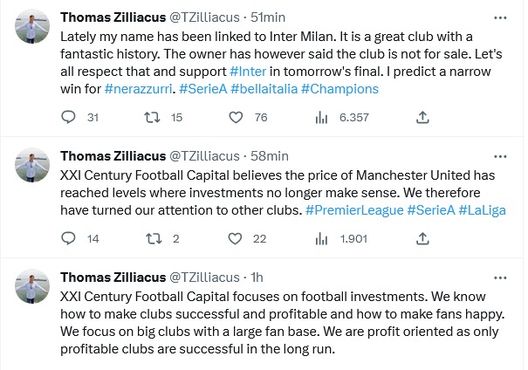The height and width of the screenshot is (370, 528).
Task: Open the profile picture of the first tweet
Action: (x=32, y=26)
